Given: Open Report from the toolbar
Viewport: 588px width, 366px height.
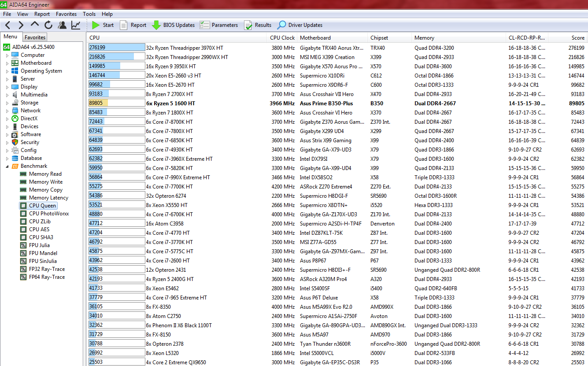Looking at the screenshot, I should pos(133,25).
